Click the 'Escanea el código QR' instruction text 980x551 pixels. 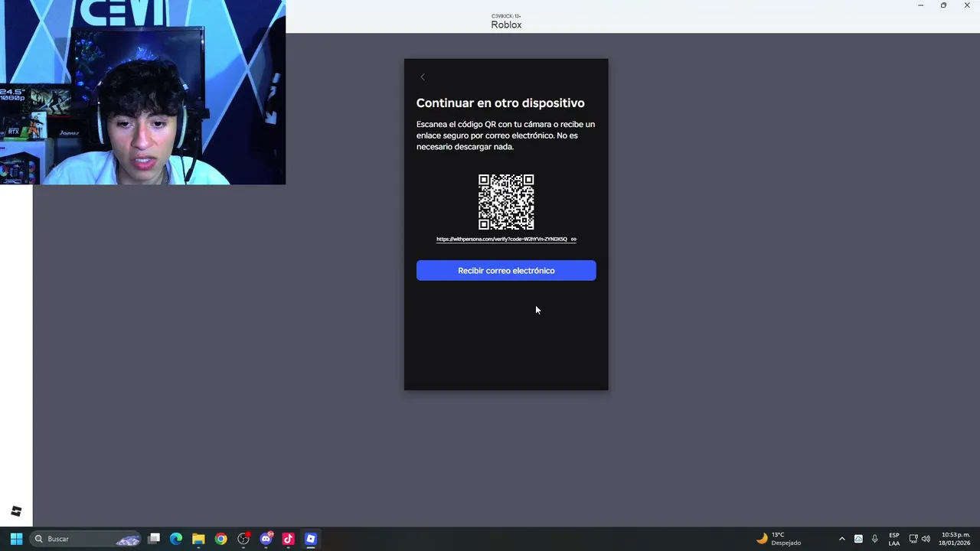point(505,135)
